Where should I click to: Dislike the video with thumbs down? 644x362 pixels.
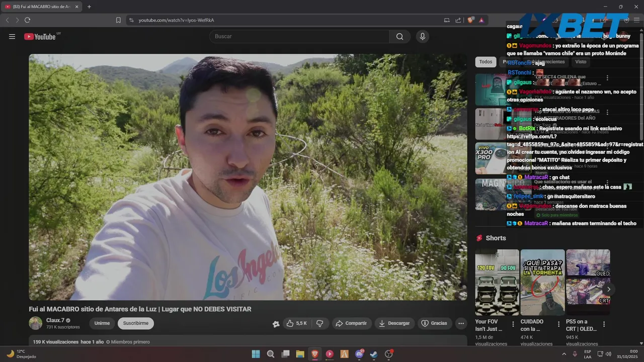320,323
